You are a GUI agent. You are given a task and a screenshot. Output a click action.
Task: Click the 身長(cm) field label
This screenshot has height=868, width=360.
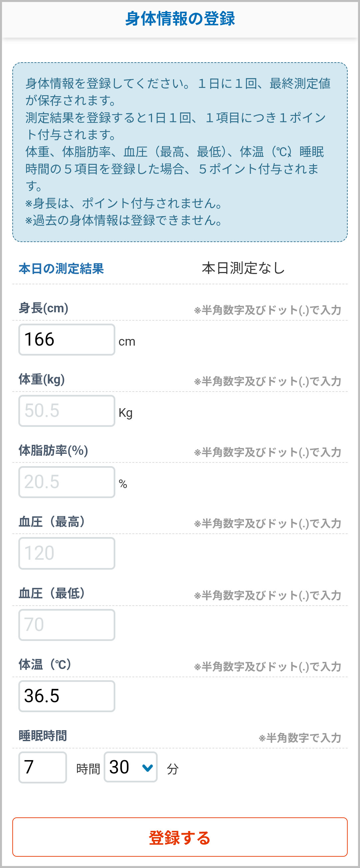tap(44, 308)
